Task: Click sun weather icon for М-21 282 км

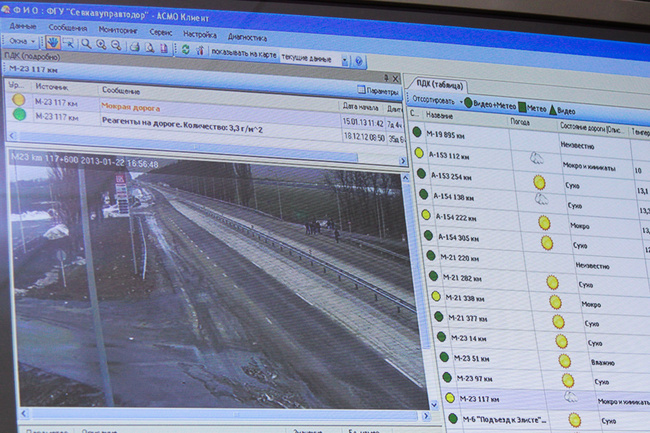Action: [x=552, y=282]
